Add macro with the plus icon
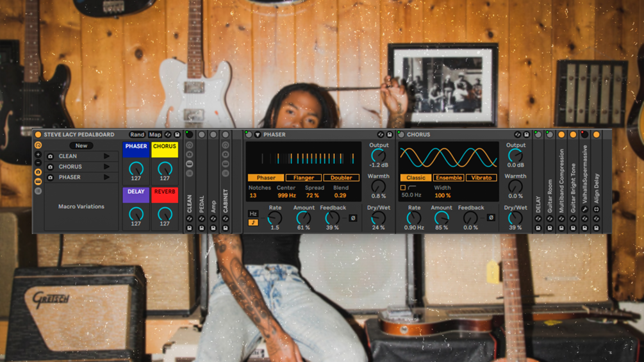 [x=38, y=155]
